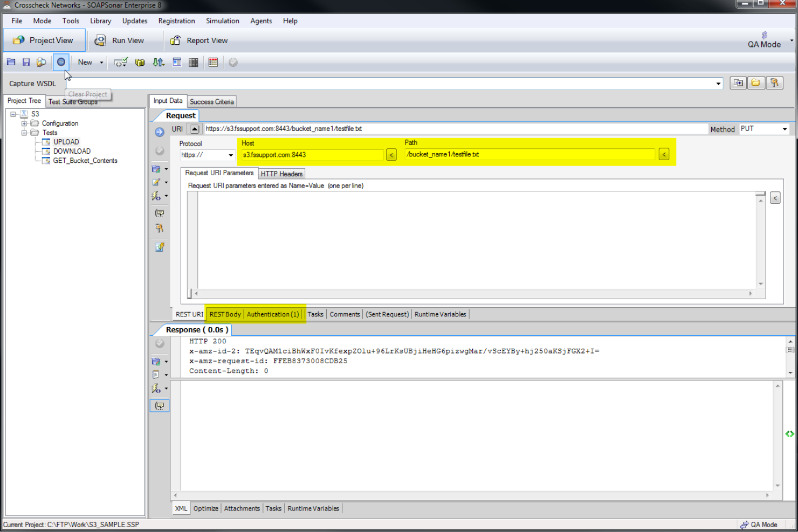The image size is (798, 532).
Task: Click folder icon in Response side toolbar
Action: pyautogui.click(x=156, y=361)
